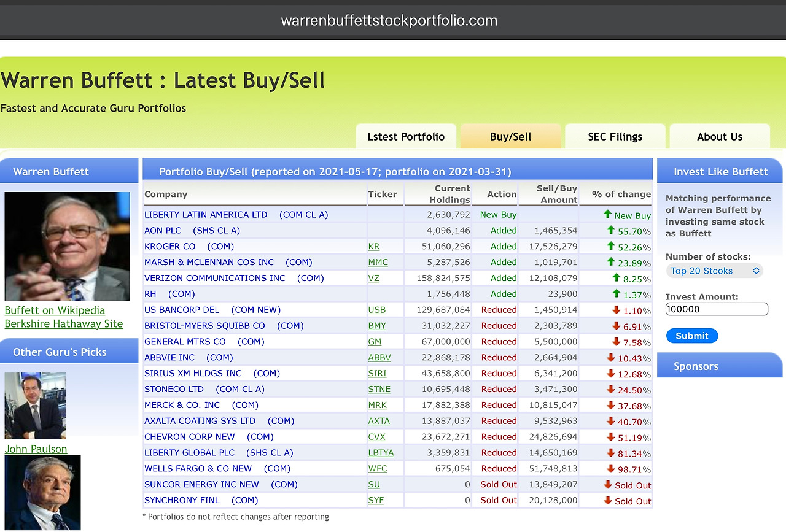This screenshot has height=532, width=786.
Task: Open the MRK ticker link
Action: tap(377, 406)
